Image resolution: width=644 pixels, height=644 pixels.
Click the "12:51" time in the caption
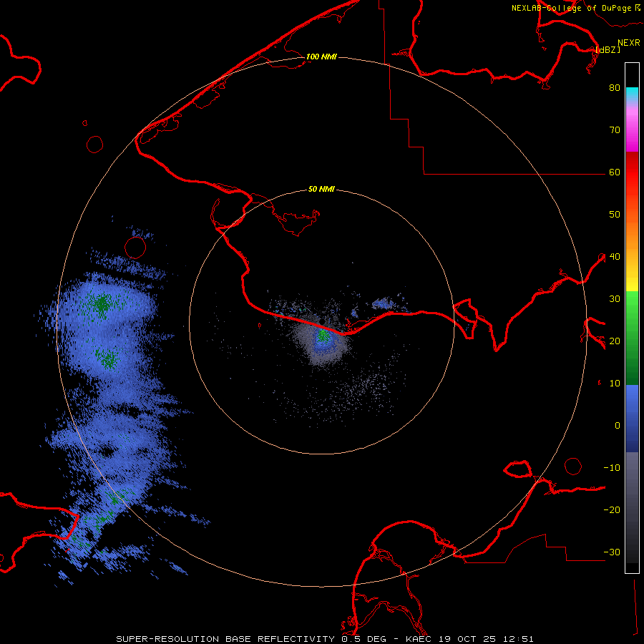[x=518, y=639]
